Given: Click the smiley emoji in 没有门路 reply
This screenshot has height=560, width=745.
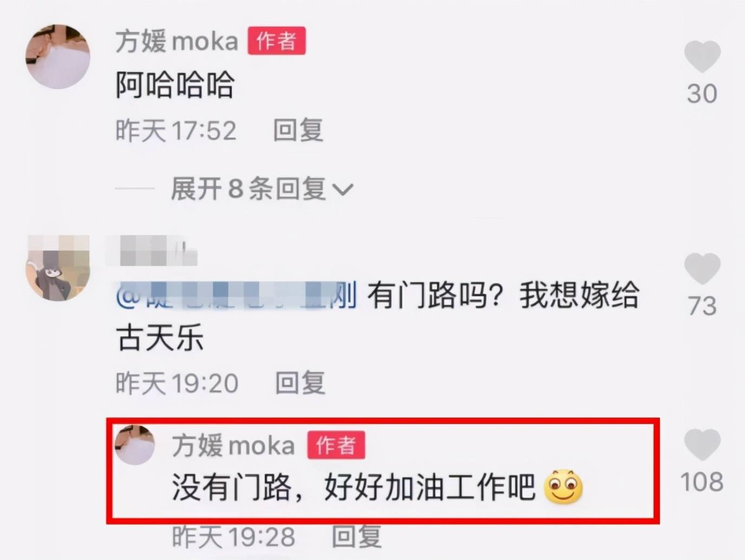Looking at the screenshot, I should click(563, 487).
